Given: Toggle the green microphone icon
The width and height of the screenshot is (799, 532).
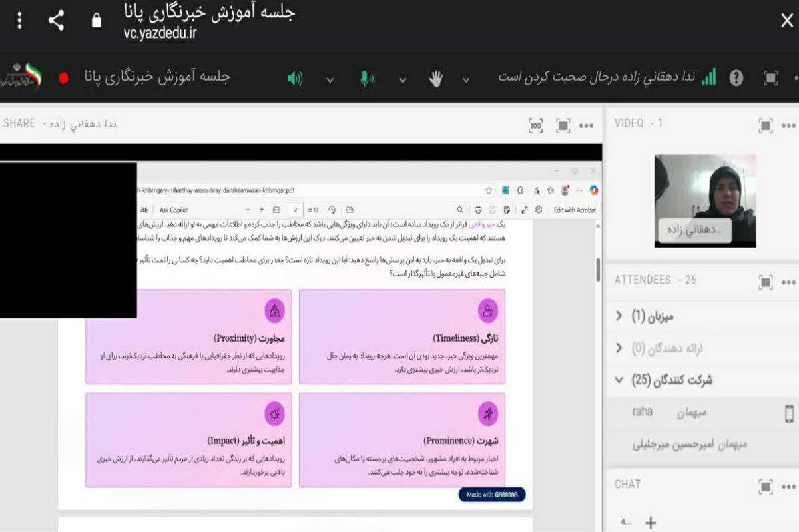Looking at the screenshot, I should click(x=366, y=79).
